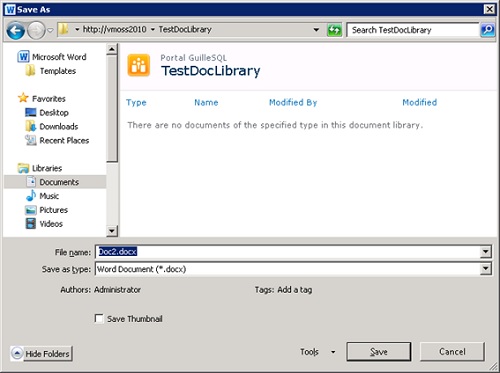The width and height of the screenshot is (500, 373).
Task: Open the Pictures library
Action: [x=53, y=210]
